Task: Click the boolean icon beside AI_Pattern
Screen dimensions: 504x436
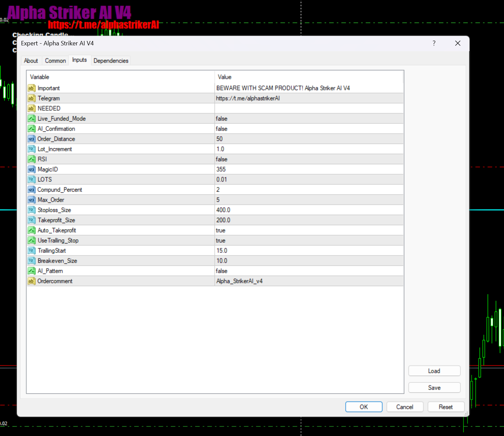Action: 31,271
